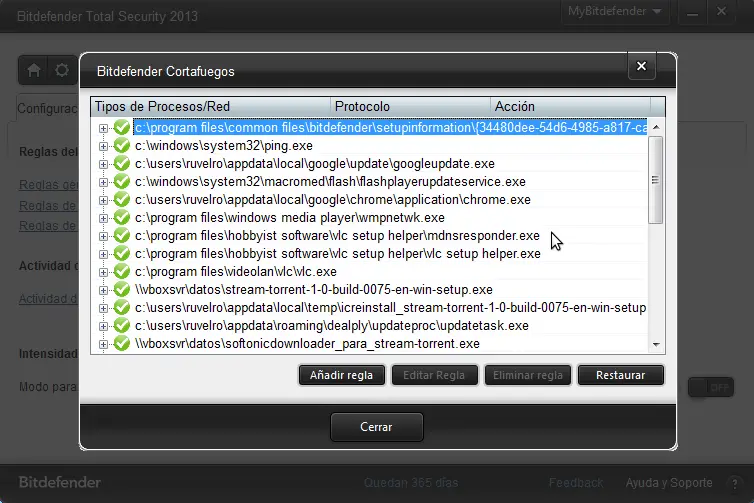Click the Editar Regla button
Image resolution: width=754 pixels, height=503 pixels.
[434, 375]
